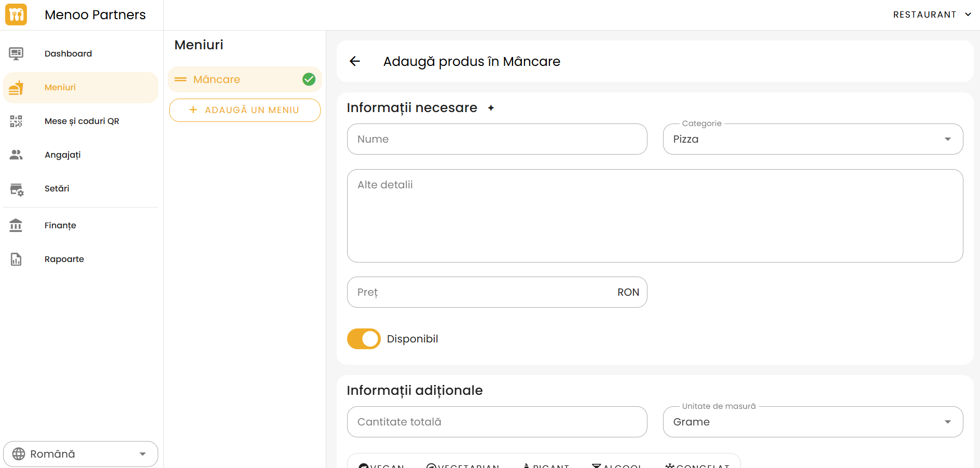This screenshot has width=980, height=468.
Task: Click the Finanțe bank icon
Action: click(16, 225)
